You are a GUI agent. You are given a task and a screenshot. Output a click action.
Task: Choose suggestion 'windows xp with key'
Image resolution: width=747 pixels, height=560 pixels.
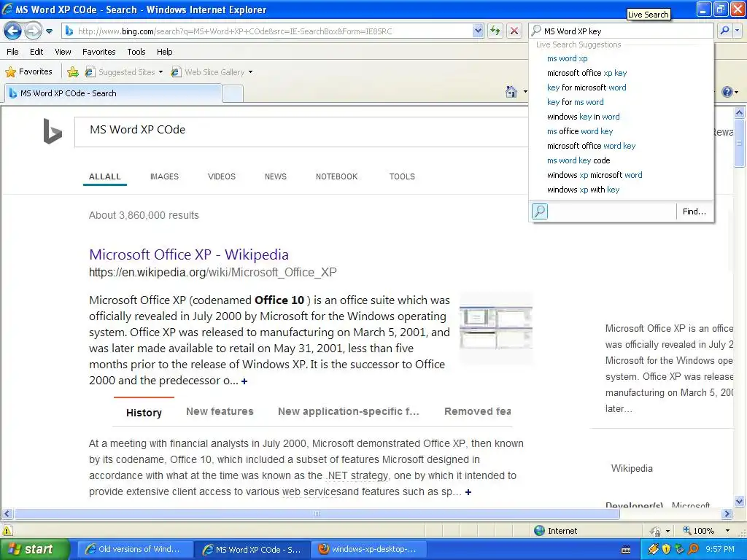[583, 190]
